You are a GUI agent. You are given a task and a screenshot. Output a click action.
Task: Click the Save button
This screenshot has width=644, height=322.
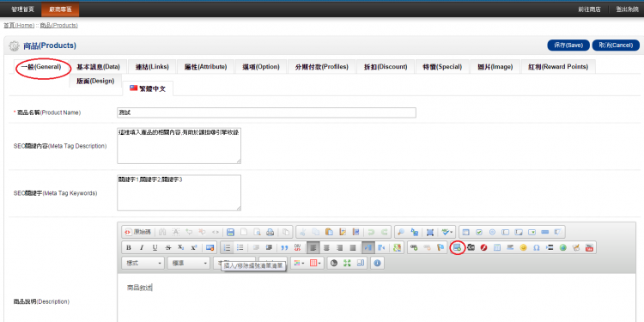click(568, 46)
